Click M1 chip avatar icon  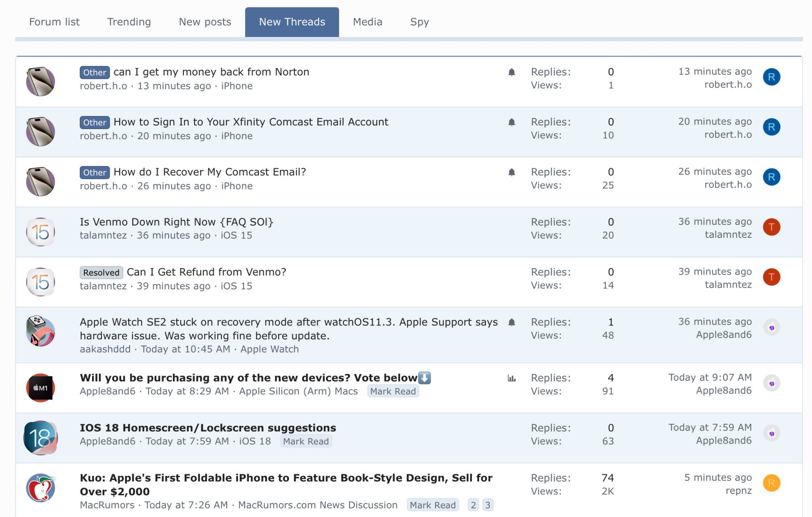coord(41,388)
